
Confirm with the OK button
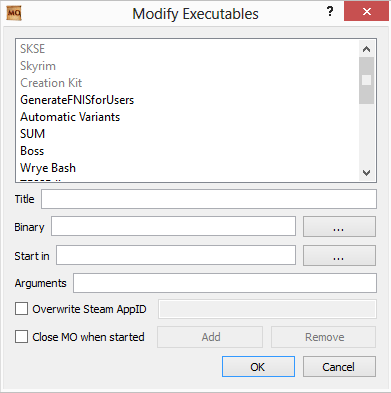(x=258, y=367)
